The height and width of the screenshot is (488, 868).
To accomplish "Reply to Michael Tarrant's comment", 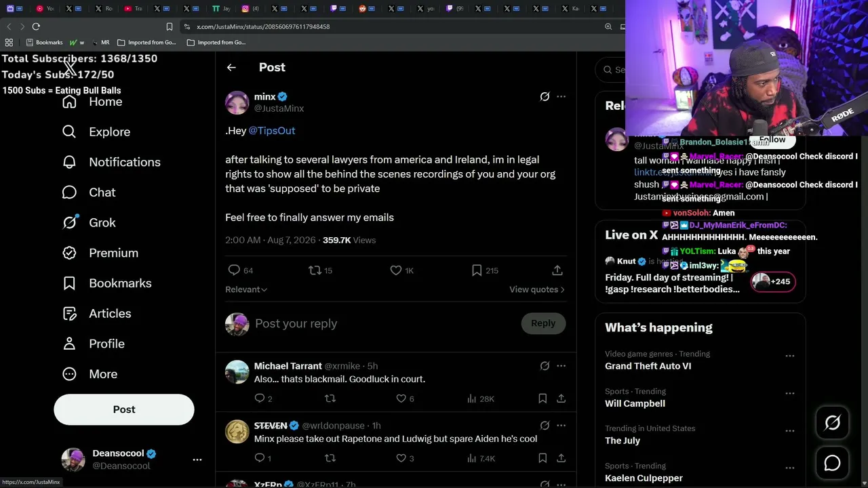I will (x=259, y=399).
